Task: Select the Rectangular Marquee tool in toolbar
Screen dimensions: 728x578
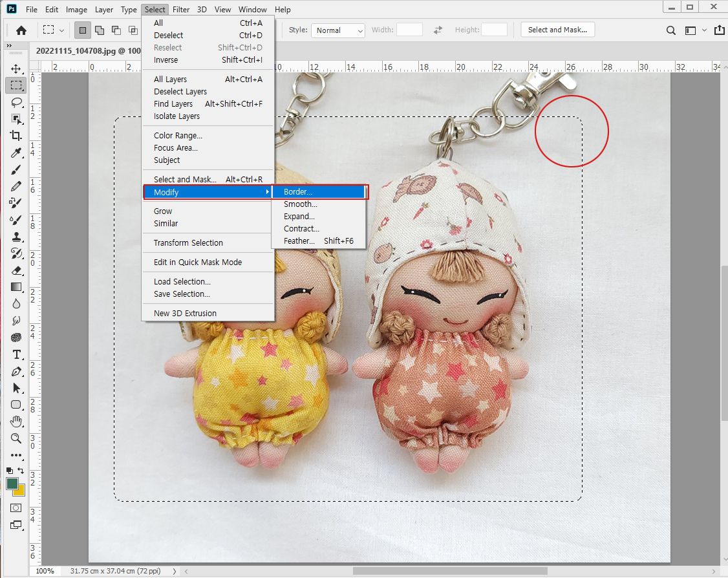Action: point(16,85)
